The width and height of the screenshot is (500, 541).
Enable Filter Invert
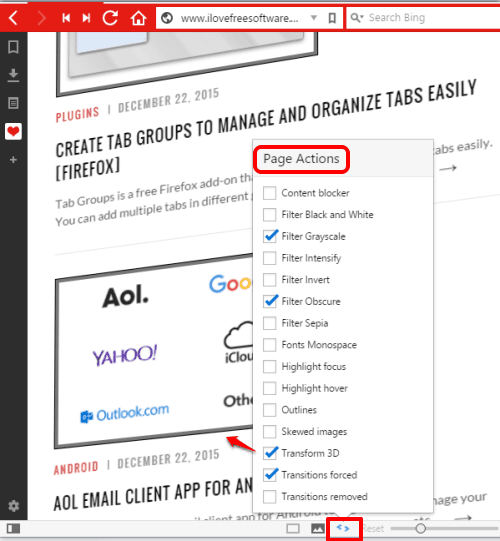point(269,280)
